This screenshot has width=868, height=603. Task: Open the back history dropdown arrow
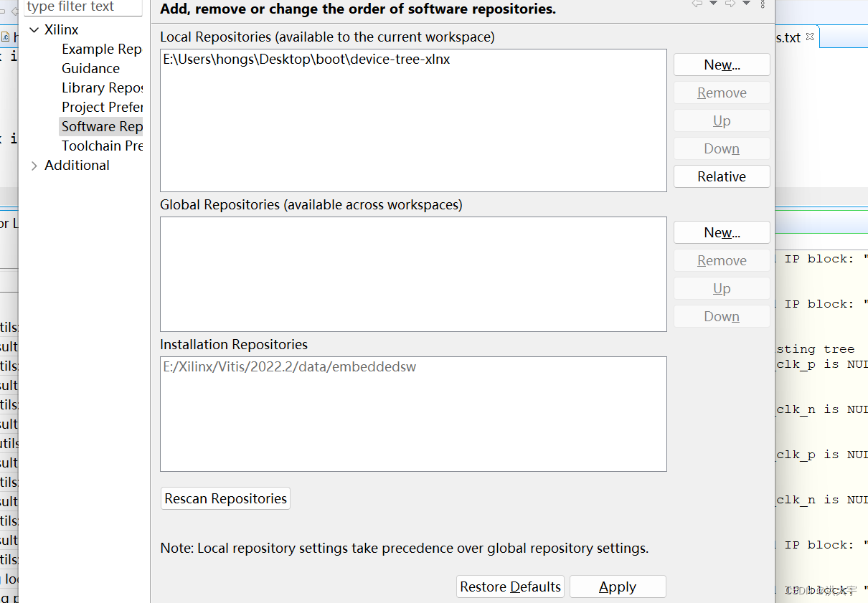coord(713,4)
